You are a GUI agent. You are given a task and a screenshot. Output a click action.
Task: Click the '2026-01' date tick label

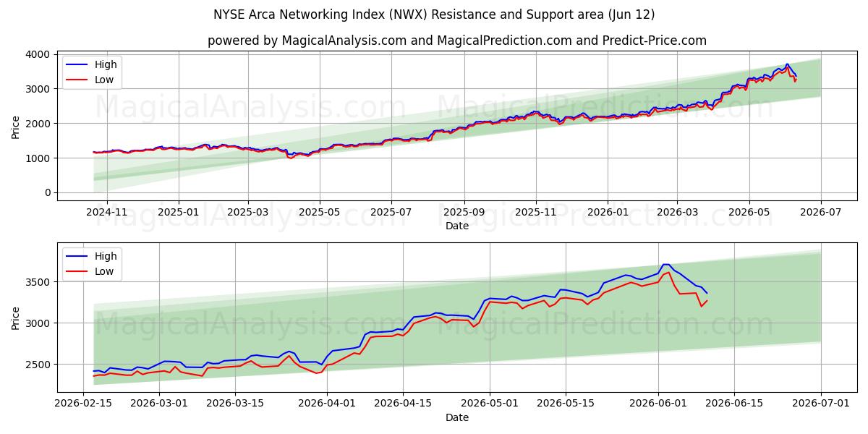point(607,213)
